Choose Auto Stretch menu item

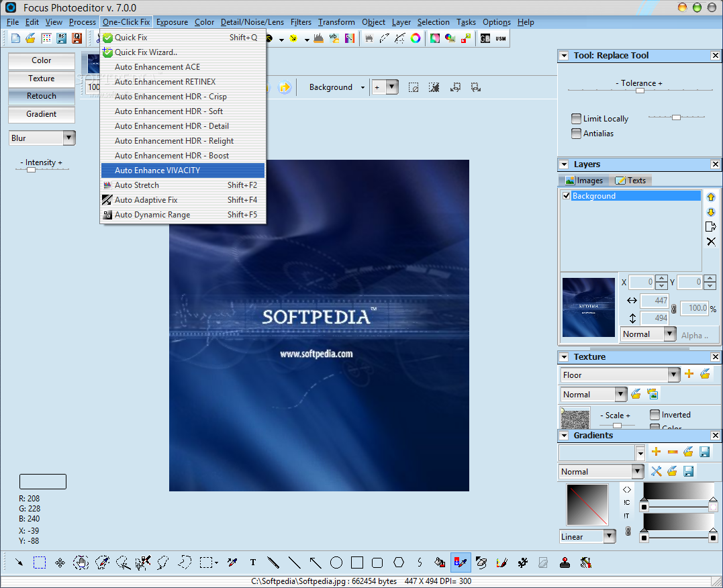coord(183,185)
